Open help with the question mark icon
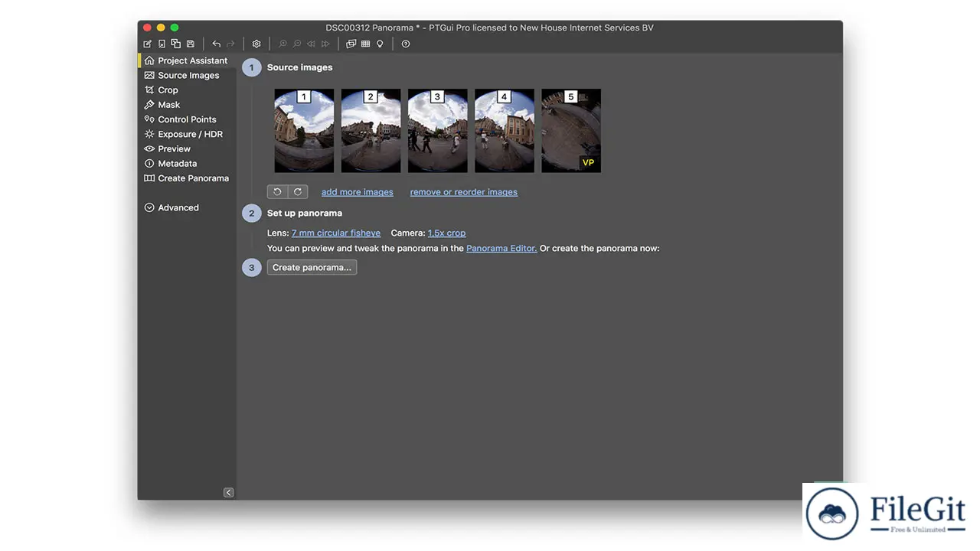 click(x=406, y=44)
